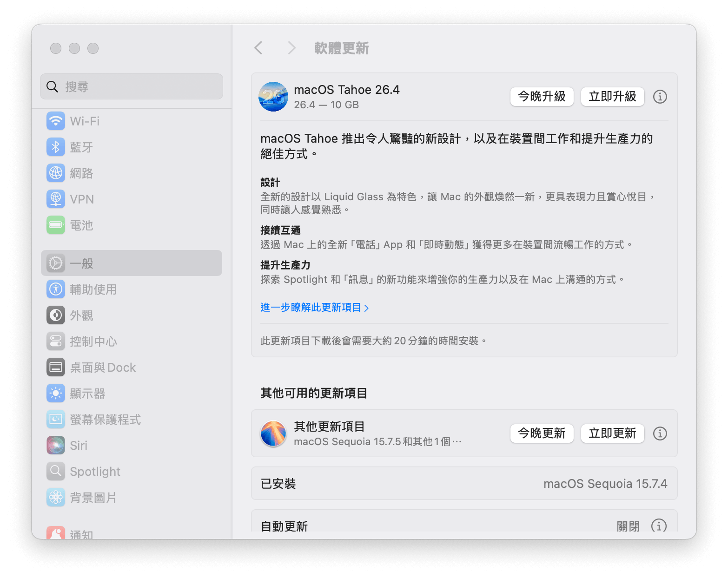Close the window with red button

click(x=56, y=48)
